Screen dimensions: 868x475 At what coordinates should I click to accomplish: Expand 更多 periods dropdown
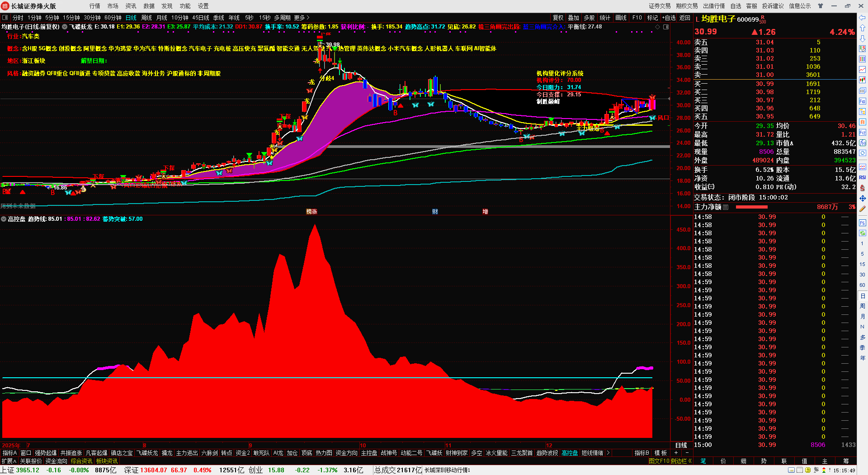[x=302, y=18]
